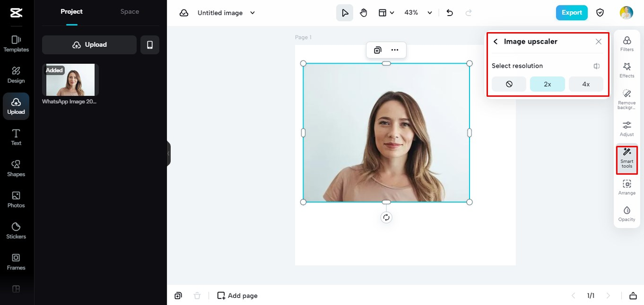Toggle the compare icon beside Select resolution
This screenshot has height=305, width=644.
[597, 66]
